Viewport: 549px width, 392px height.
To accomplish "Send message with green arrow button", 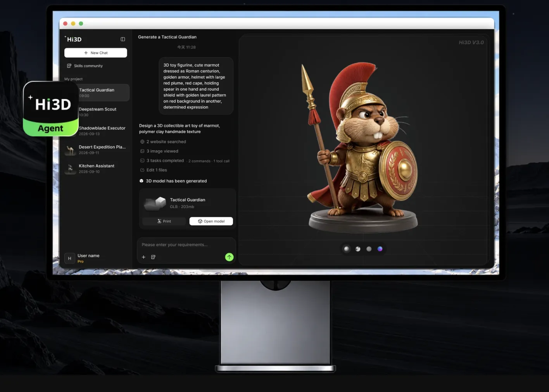I will 230,257.
